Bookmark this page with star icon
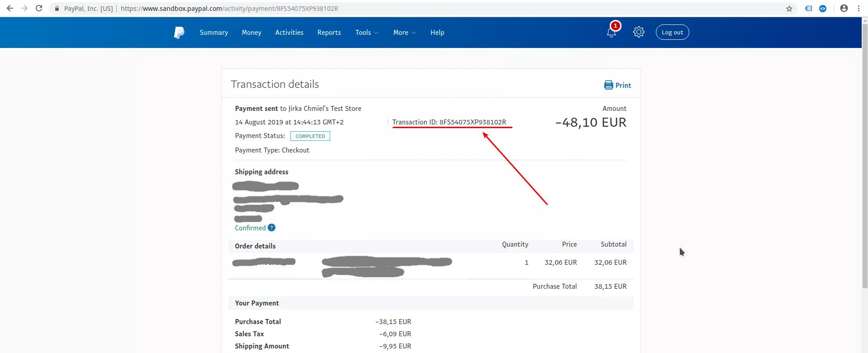Image resolution: width=868 pixels, height=353 pixels. click(x=789, y=9)
